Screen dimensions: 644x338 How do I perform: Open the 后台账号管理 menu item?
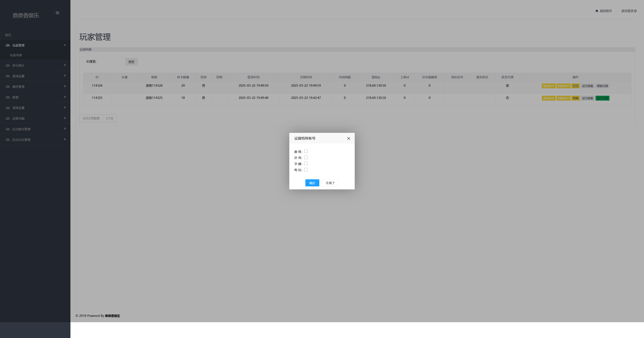[21, 129]
